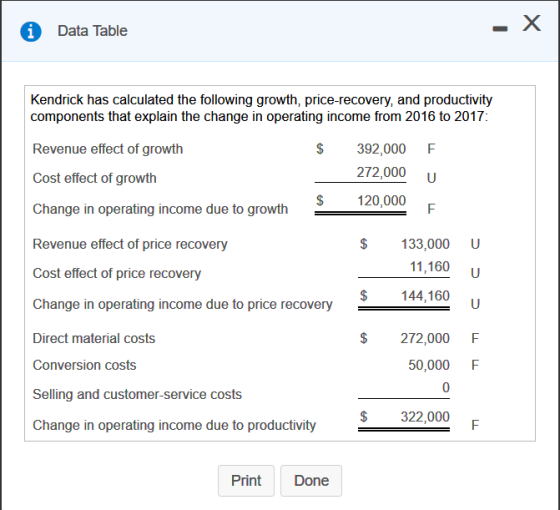The height and width of the screenshot is (510, 560).
Task: Click the 272,000 direct material costs value
Action: (x=425, y=338)
